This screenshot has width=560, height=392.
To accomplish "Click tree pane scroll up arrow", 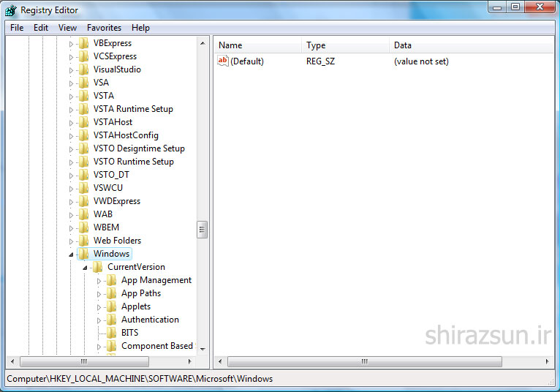I will pos(203,43).
